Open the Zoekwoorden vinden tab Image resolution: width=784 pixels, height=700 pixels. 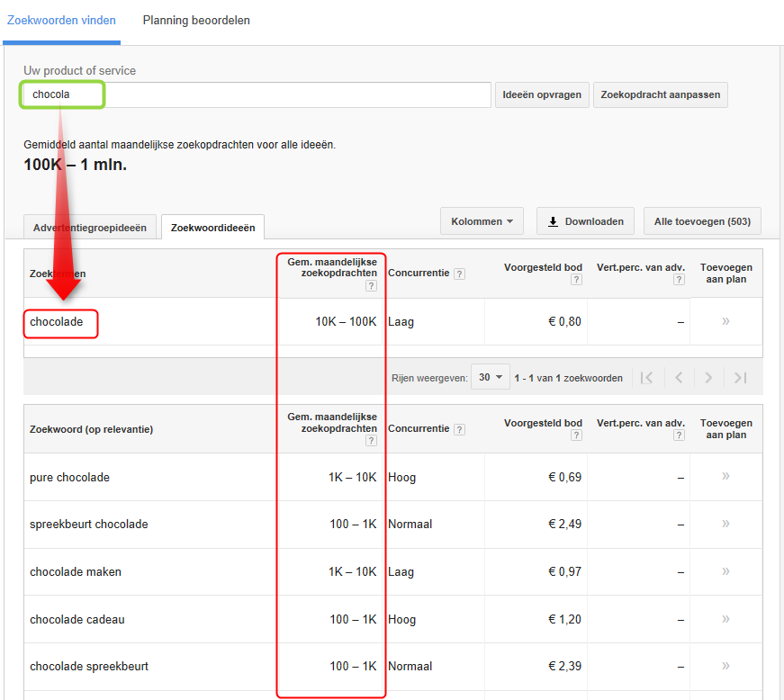pos(61,21)
